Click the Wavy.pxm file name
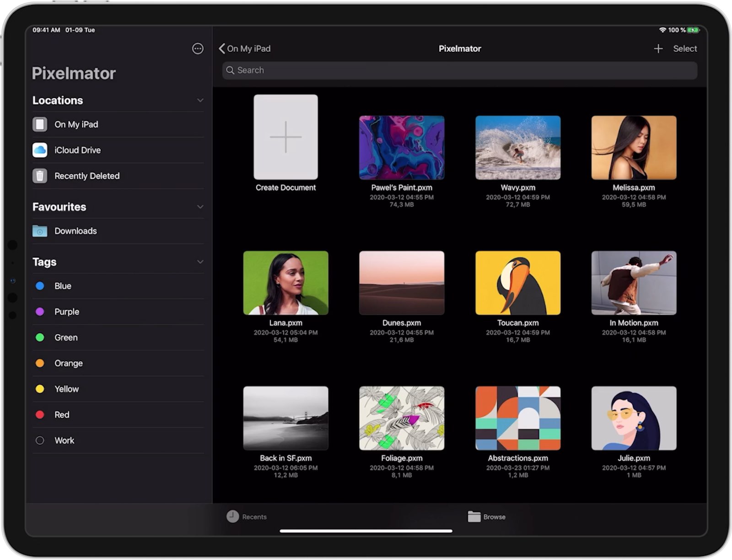 click(518, 188)
